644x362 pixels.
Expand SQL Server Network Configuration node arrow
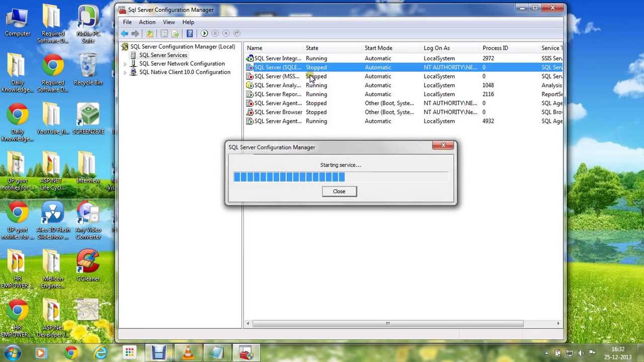point(125,64)
